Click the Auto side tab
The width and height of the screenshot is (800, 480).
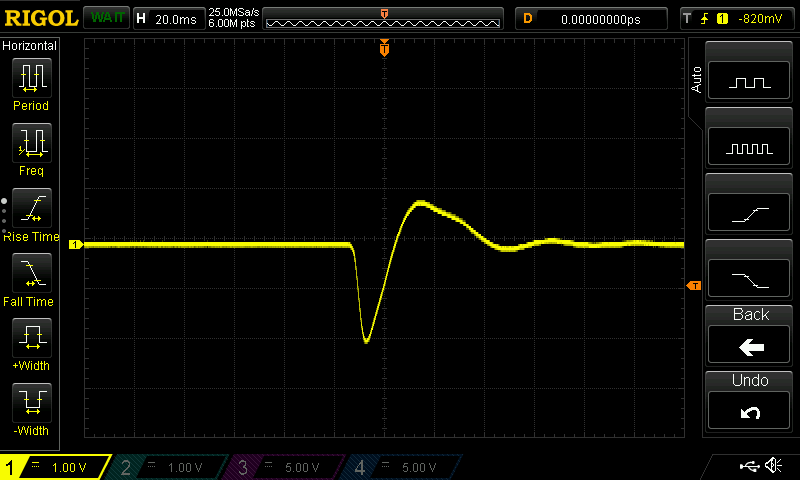[696, 79]
